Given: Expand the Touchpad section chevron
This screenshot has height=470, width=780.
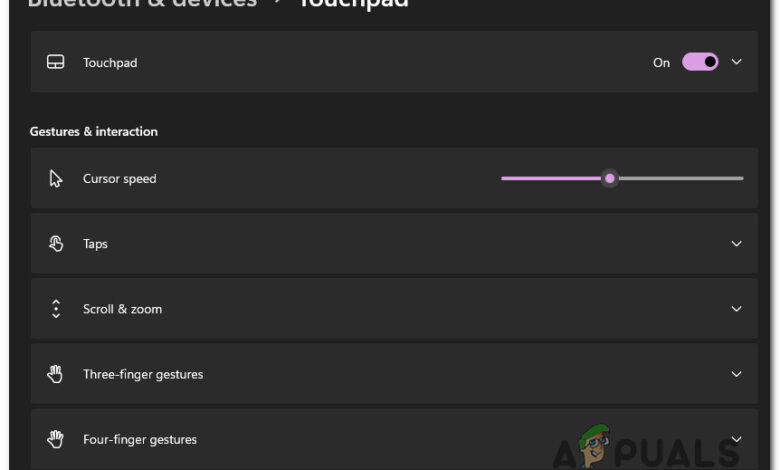Looking at the screenshot, I should click(x=737, y=62).
